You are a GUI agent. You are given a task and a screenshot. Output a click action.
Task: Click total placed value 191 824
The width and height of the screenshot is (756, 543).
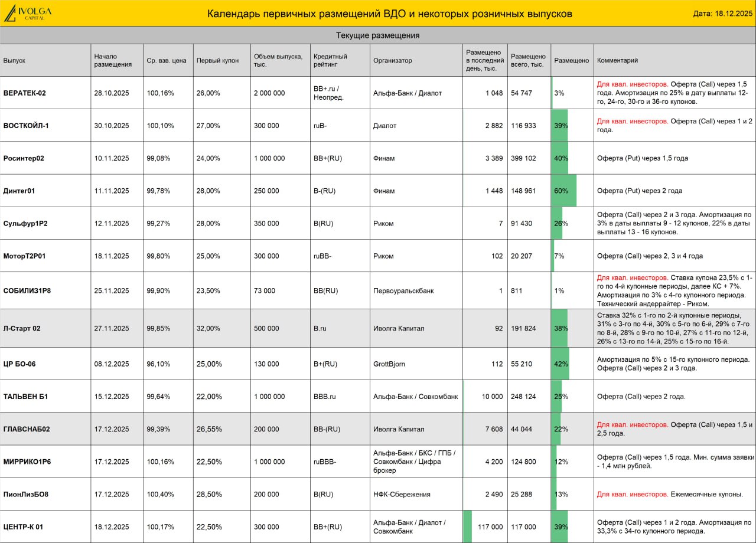coord(523,328)
